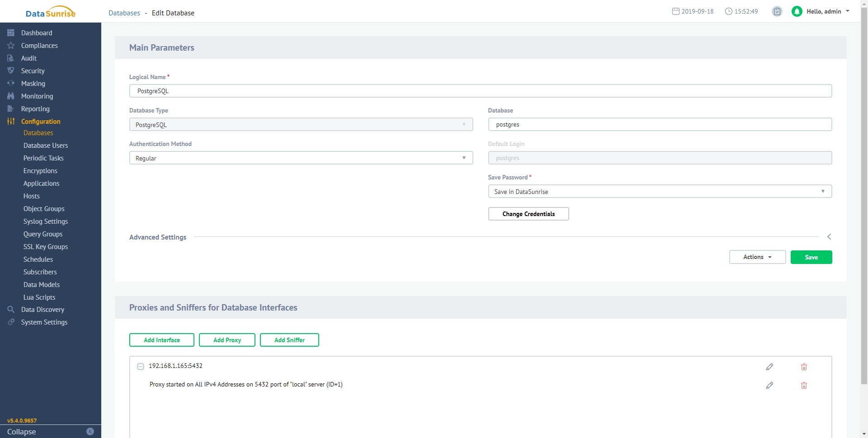Collapse the 192.168.1.165:5432 interface row
Viewport: 868px width, 438px height.
[x=141, y=366]
